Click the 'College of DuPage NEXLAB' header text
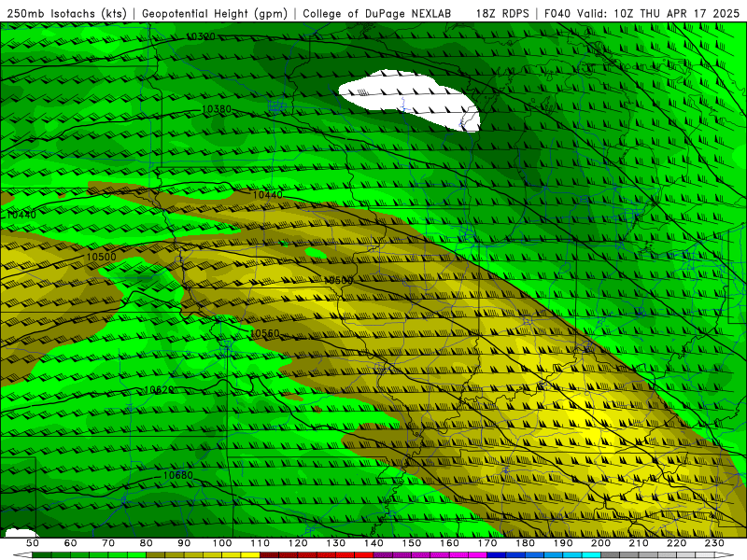 [377, 14]
